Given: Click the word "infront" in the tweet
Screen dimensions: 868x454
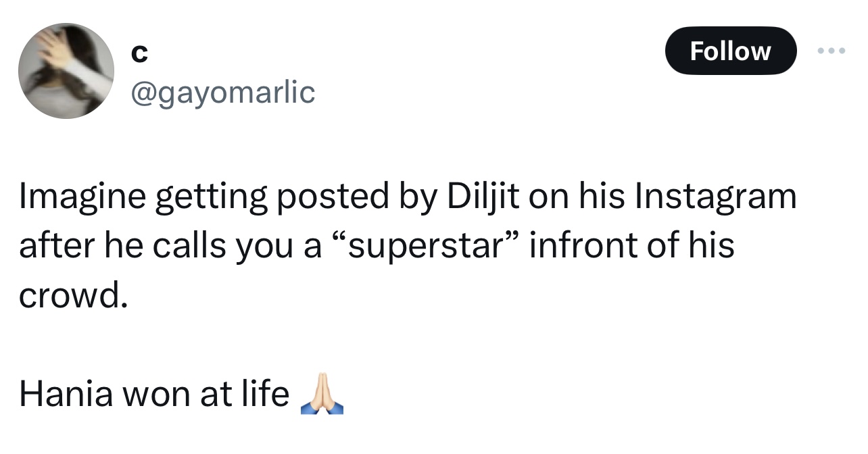Looking at the screenshot, I should (x=579, y=245).
